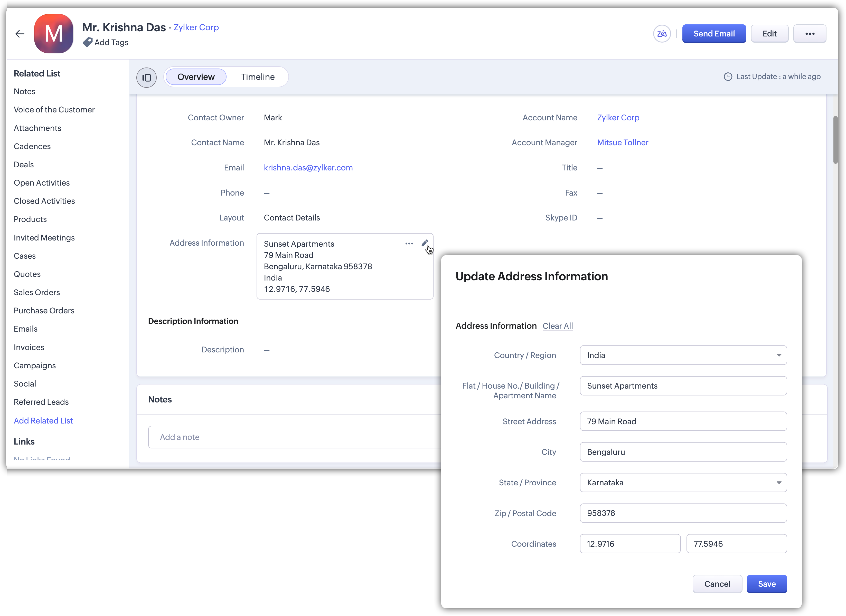Viewport: 846px width, 616px height.
Task: Open the three-dots more options menu in header
Action: pos(810,34)
